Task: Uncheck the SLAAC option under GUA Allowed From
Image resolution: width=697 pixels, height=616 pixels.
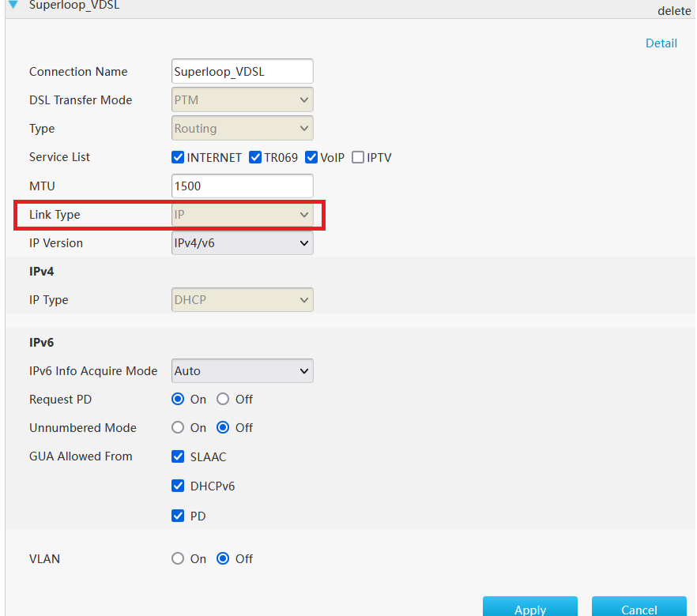Action: 178,456
